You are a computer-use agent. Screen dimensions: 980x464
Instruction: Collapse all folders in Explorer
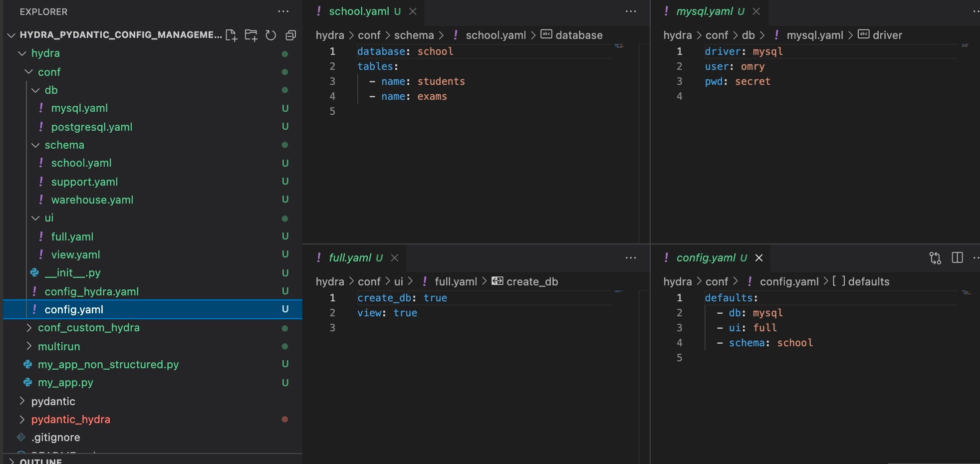[290, 35]
